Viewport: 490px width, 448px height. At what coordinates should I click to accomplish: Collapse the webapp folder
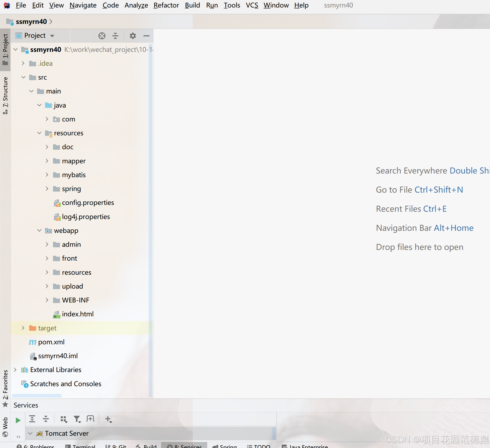39,231
